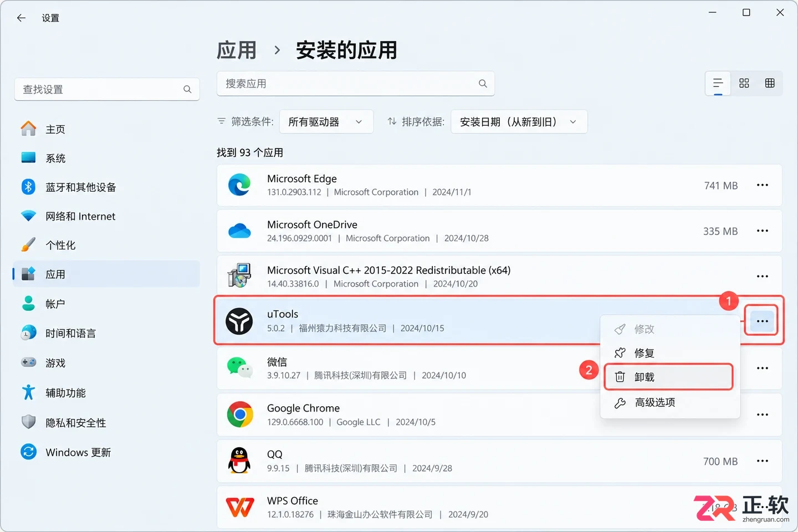Click the 应用 breadcrumb link
Image resolution: width=798 pixels, height=532 pixels.
click(237, 50)
